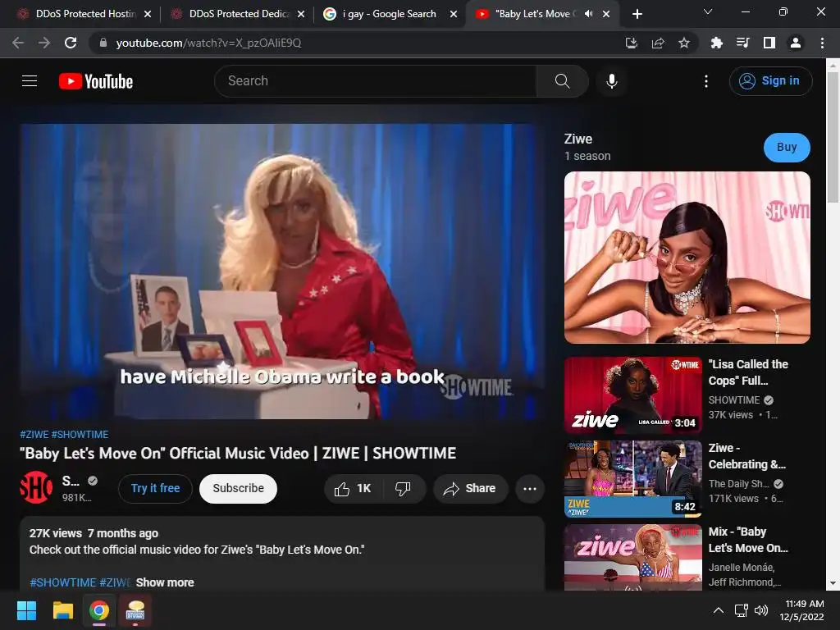Click the Buy button for Ziwe
Screen dimensions: 840x630
[787, 148]
